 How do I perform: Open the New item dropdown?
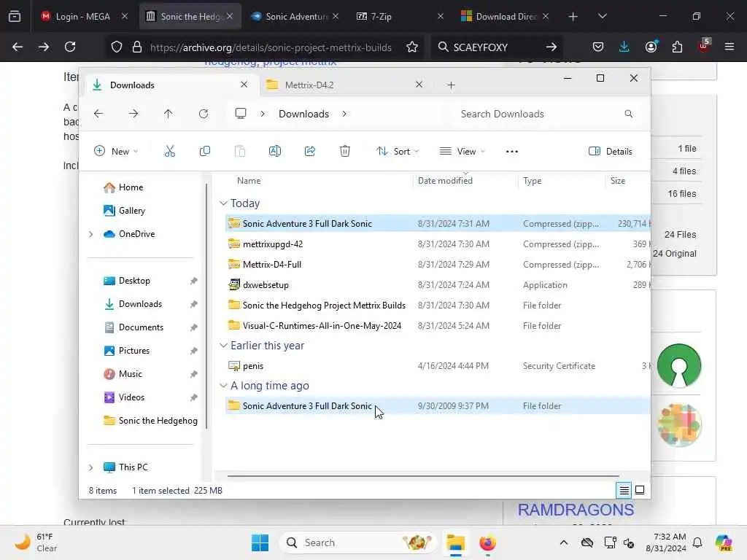coord(116,152)
